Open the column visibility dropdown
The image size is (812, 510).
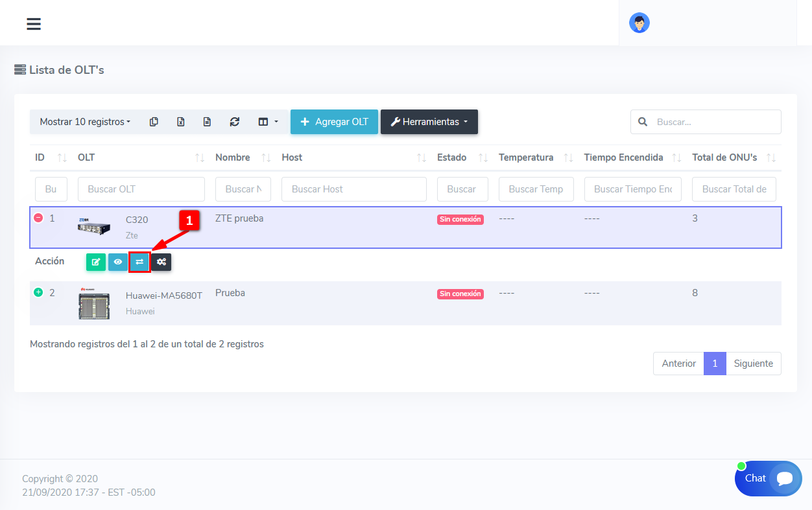268,122
